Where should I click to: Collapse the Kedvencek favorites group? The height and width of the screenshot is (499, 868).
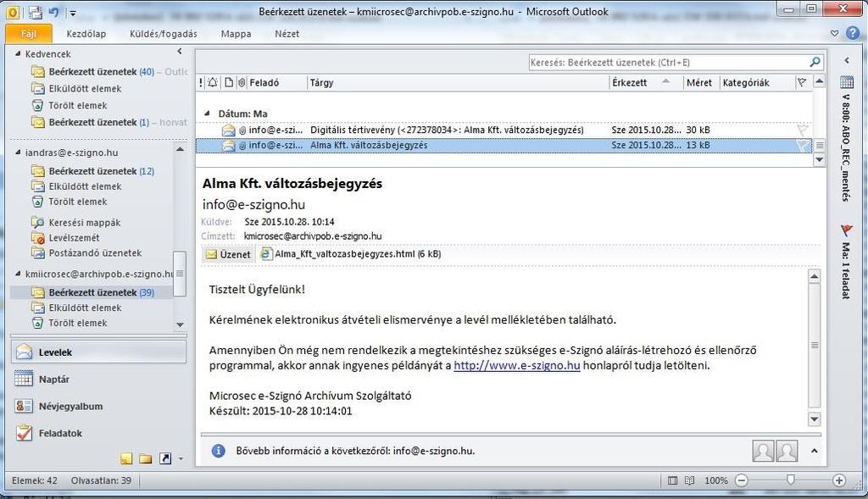(x=18, y=53)
